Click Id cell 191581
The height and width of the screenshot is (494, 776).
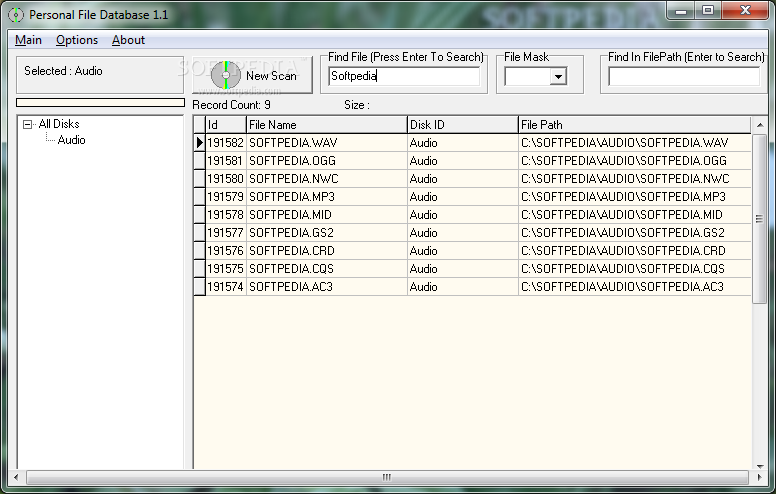225,161
